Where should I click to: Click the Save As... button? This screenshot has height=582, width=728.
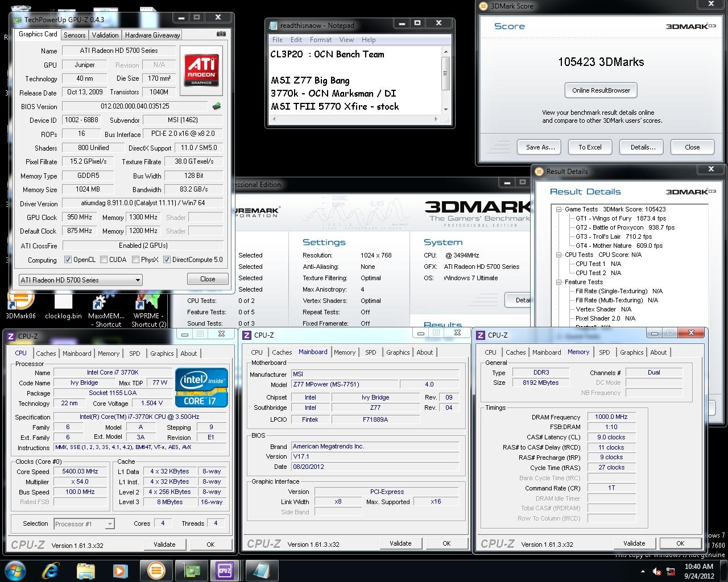coord(540,147)
